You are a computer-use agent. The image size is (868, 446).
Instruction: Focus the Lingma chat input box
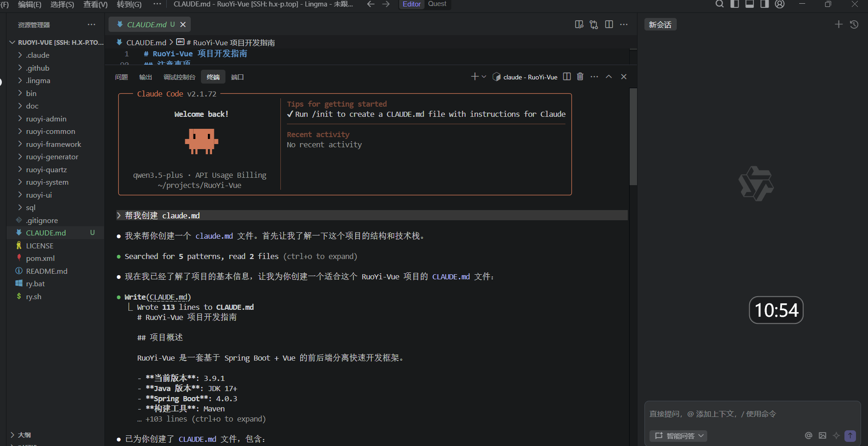[752, 414]
